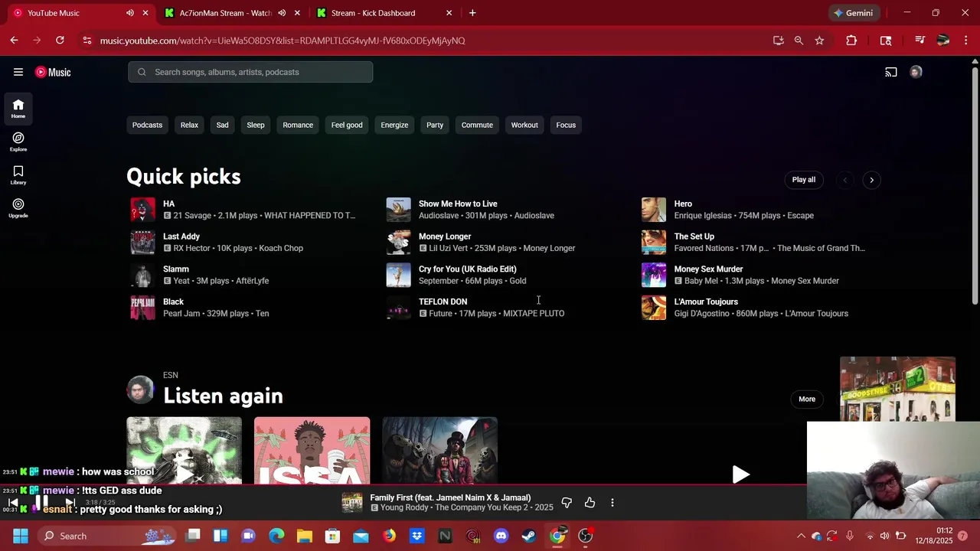Select the Sleep mood chip
This screenshot has height=551, width=980.
pyautogui.click(x=256, y=125)
